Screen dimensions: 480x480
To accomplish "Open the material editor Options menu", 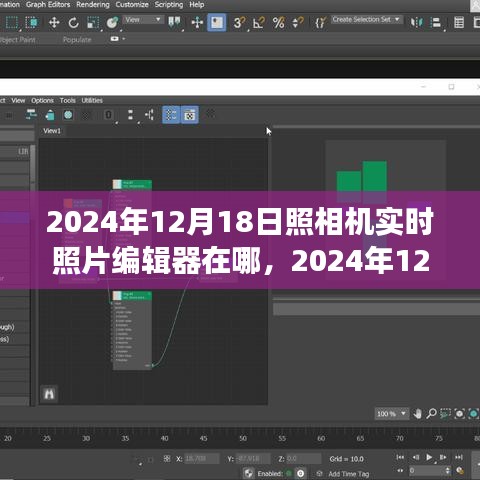I will (x=42, y=100).
